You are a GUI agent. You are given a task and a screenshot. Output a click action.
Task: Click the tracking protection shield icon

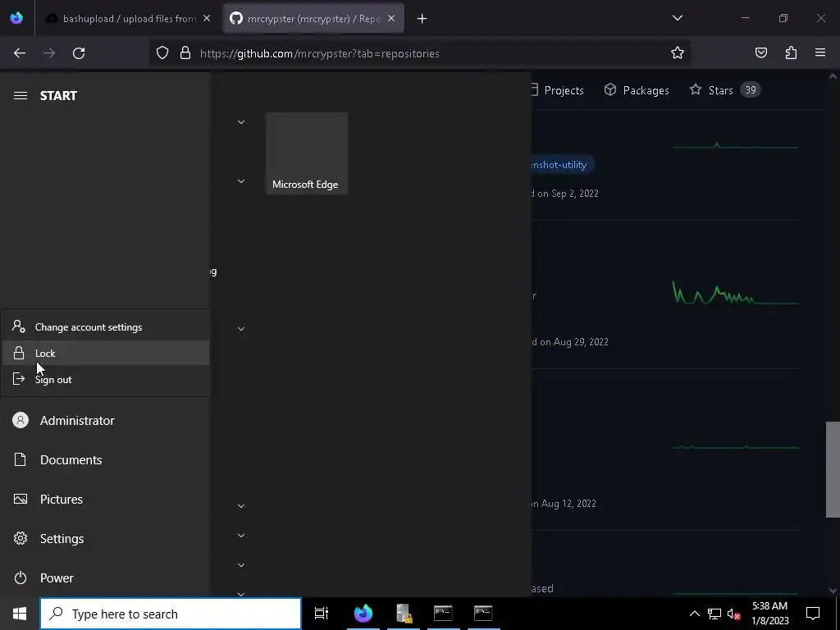pos(162,53)
